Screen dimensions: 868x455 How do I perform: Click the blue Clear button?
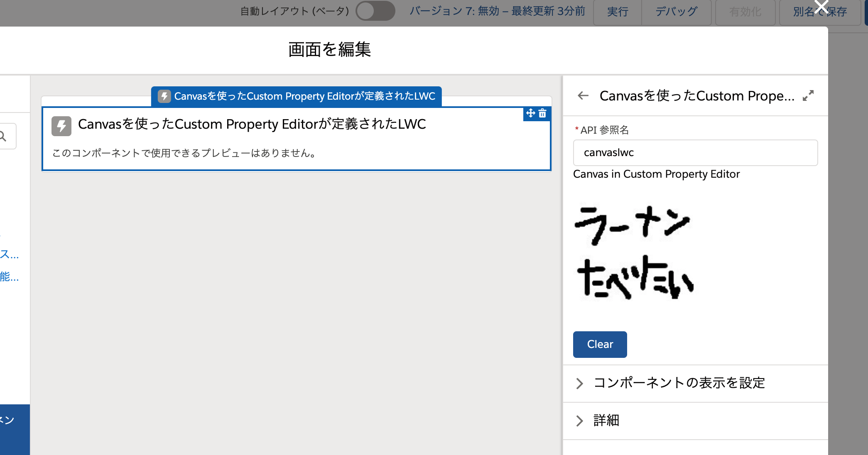point(600,344)
